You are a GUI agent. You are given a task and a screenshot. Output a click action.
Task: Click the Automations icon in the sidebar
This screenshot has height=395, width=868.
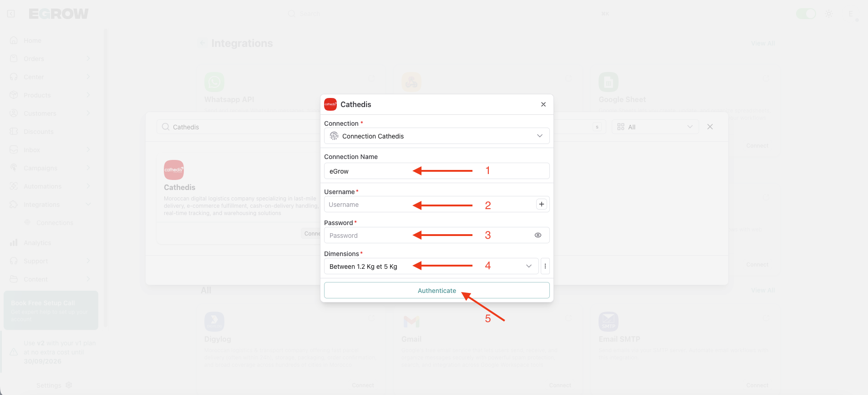pyautogui.click(x=14, y=186)
